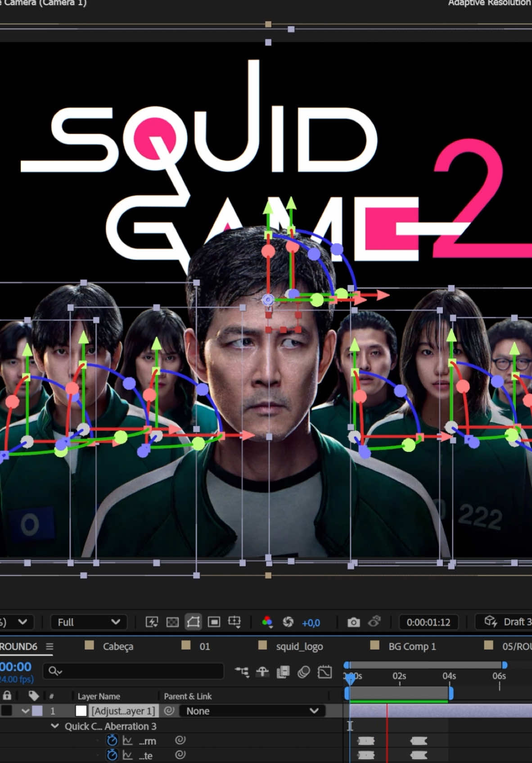
Task: Enable Motion Blur switch in timeline
Action: [304, 672]
